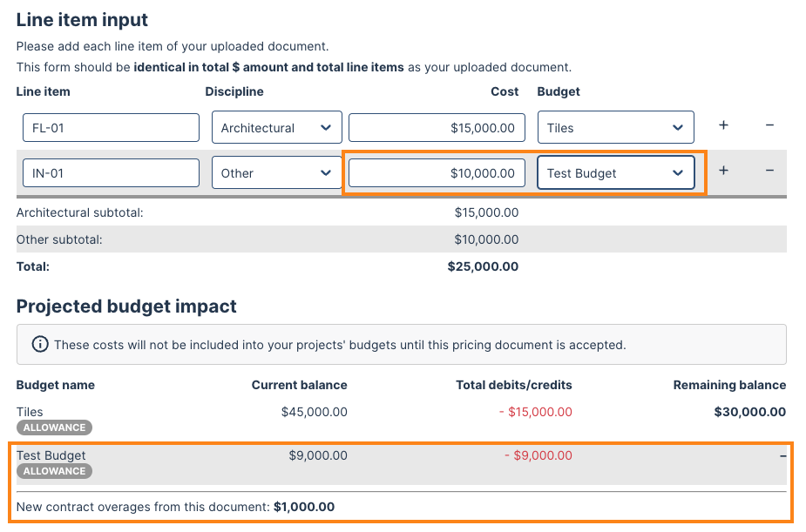The height and width of the screenshot is (532, 806).
Task: Select the Tiles budget name
Action: (x=29, y=411)
